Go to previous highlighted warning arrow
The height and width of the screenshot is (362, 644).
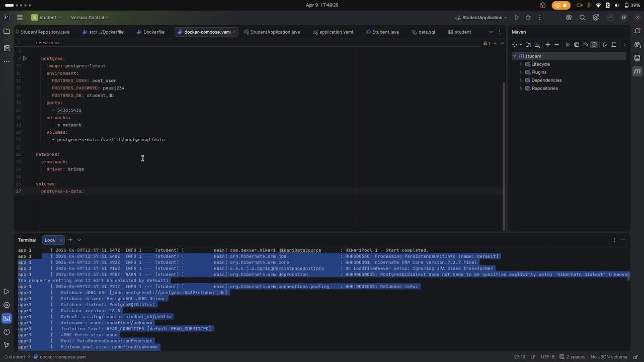click(495, 43)
